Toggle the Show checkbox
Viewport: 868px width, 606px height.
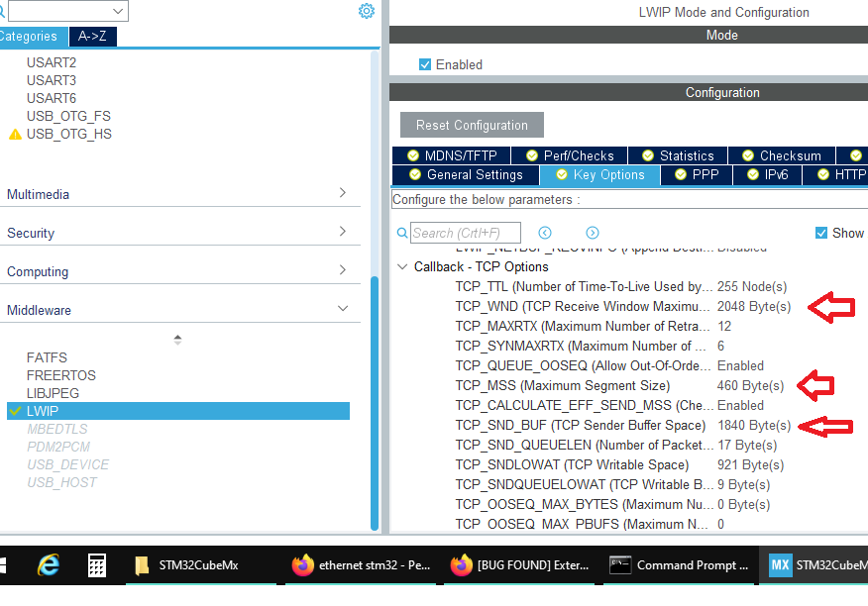tap(821, 233)
